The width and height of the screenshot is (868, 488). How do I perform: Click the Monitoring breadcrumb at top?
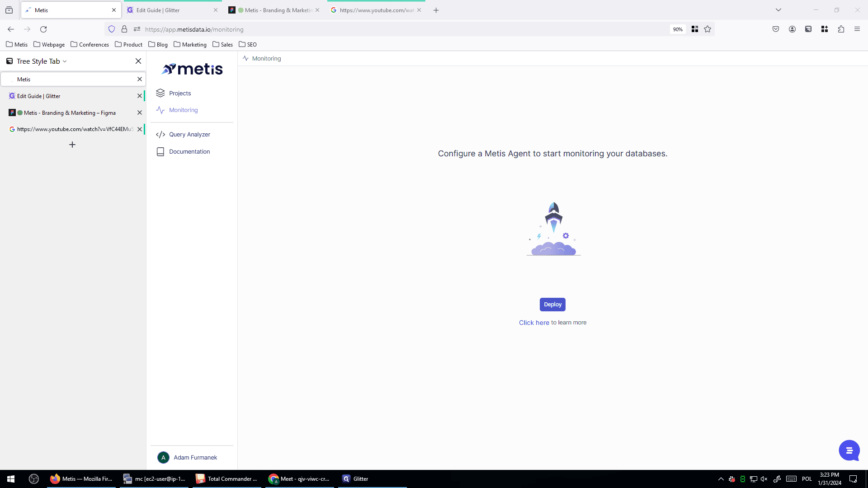pos(266,59)
